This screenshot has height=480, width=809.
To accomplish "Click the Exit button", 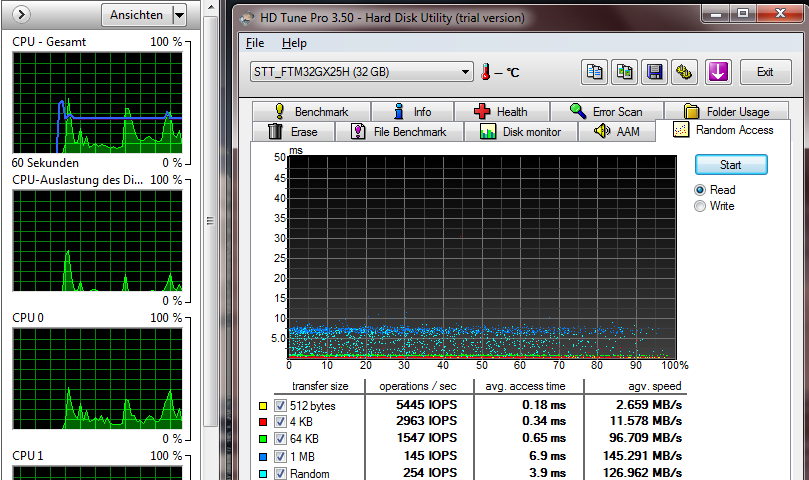I will pos(765,72).
